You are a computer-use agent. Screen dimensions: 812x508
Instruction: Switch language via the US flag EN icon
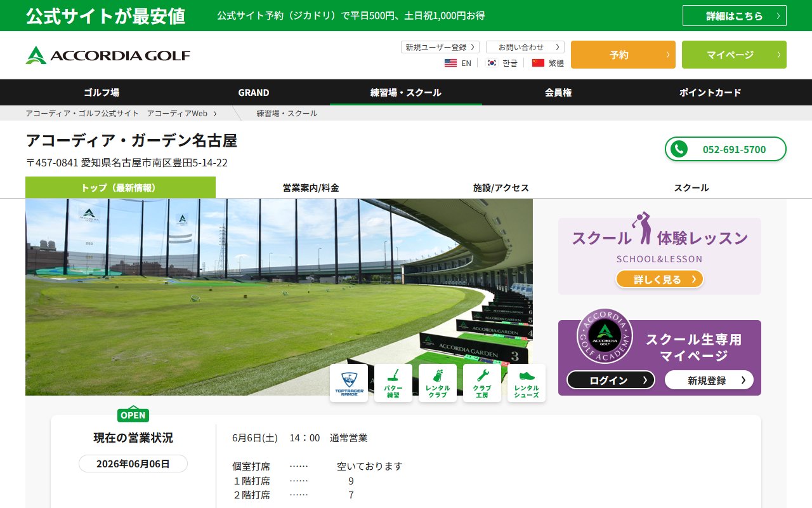pos(458,63)
